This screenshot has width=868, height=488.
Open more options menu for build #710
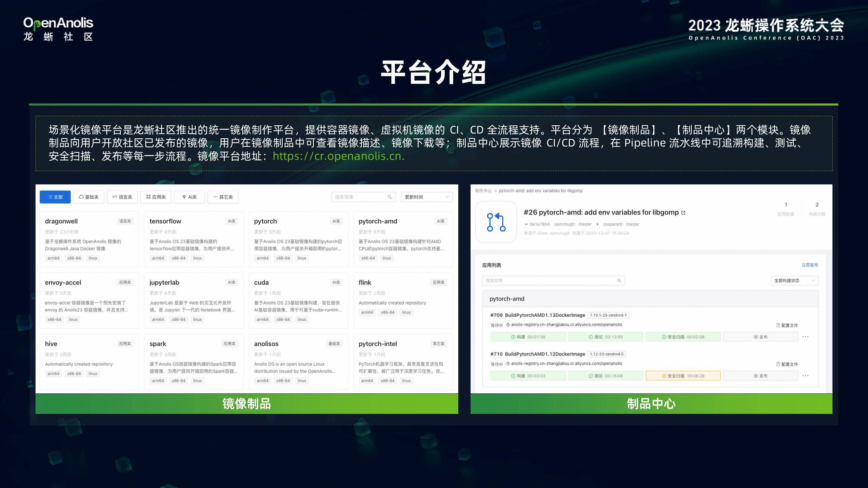pyautogui.click(x=805, y=376)
